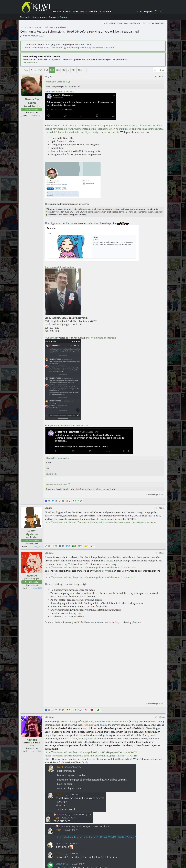Open the page-jump ellipsis before page 262

coord(35,70)
